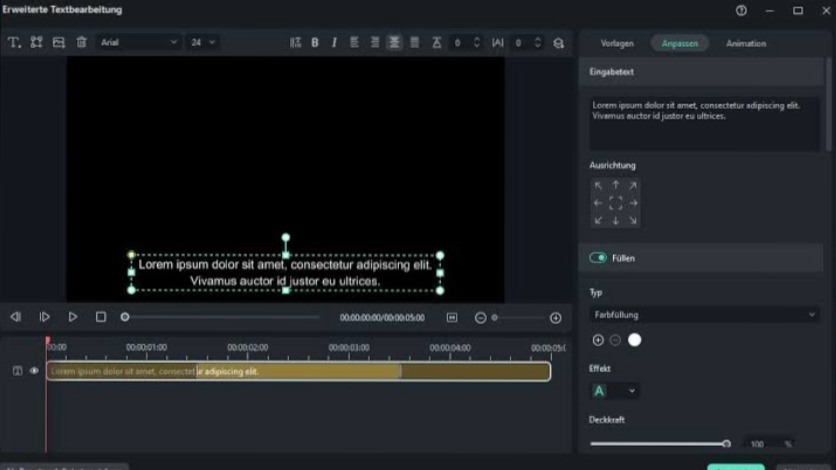
Task: Click the Lorem ipsum text in preview
Action: point(285,273)
